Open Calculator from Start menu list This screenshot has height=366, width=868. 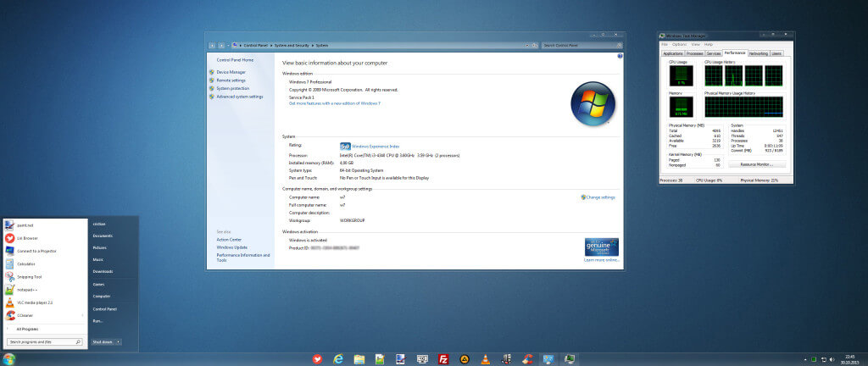click(26, 263)
